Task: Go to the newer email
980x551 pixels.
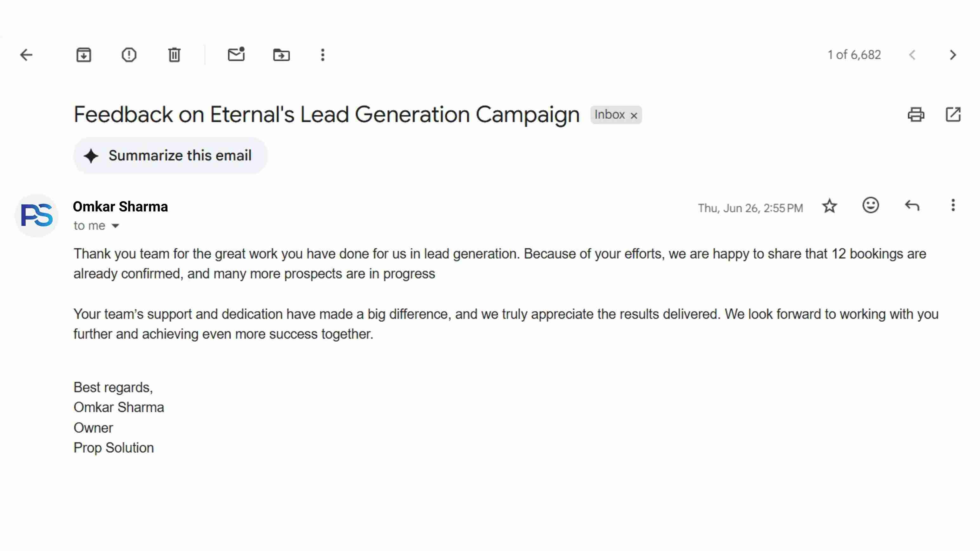Action: (912, 55)
